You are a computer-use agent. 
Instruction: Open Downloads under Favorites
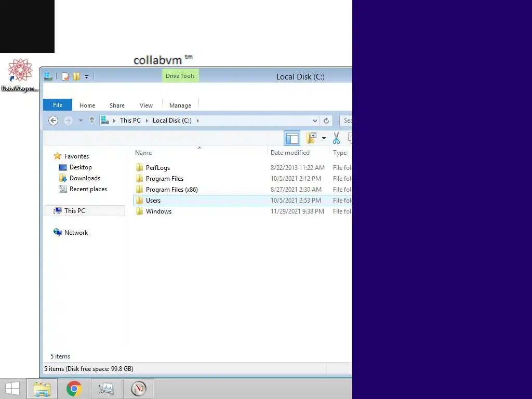click(85, 178)
